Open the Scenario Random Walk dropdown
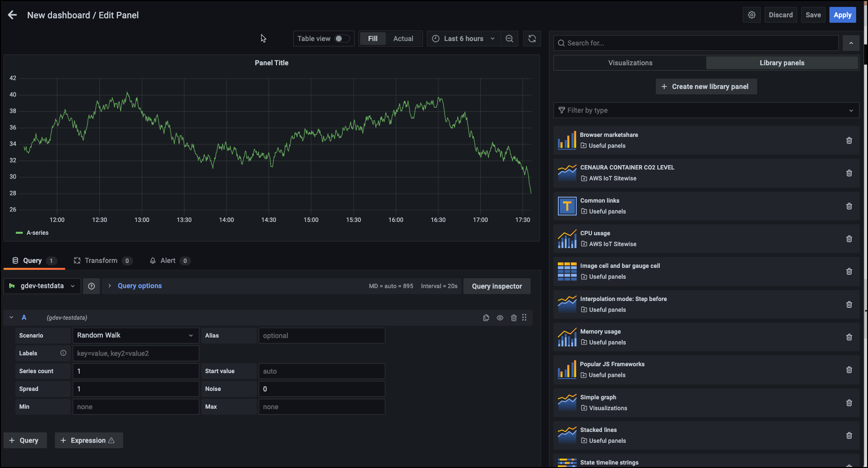 [136, 336]
